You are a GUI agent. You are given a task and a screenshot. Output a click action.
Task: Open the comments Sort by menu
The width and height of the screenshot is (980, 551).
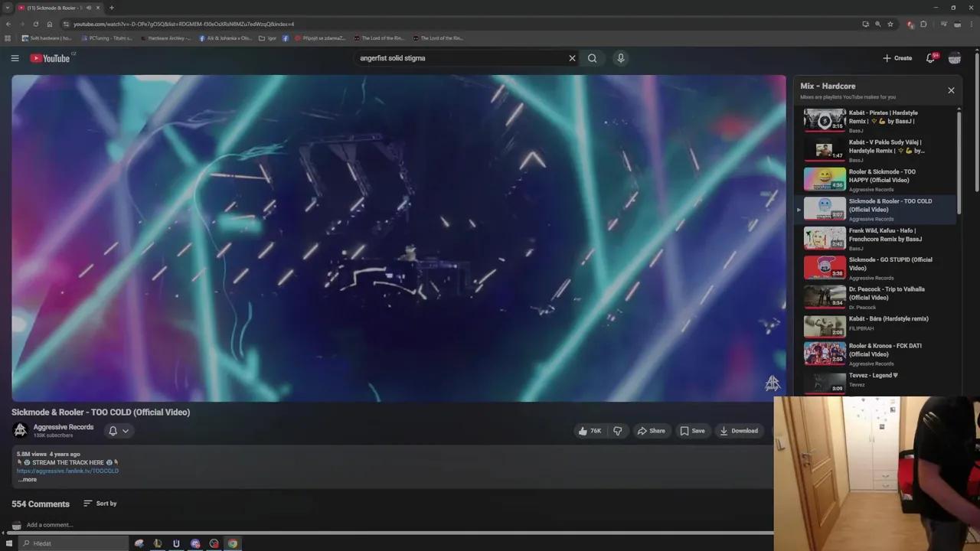pos(100,504)
